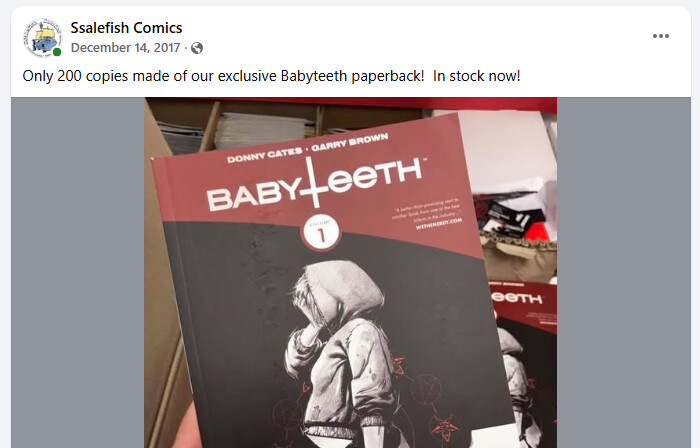Screen dimensions: 700x448
Task: Click the Donny Cates name on cover
Action: (x=265, y=156)
